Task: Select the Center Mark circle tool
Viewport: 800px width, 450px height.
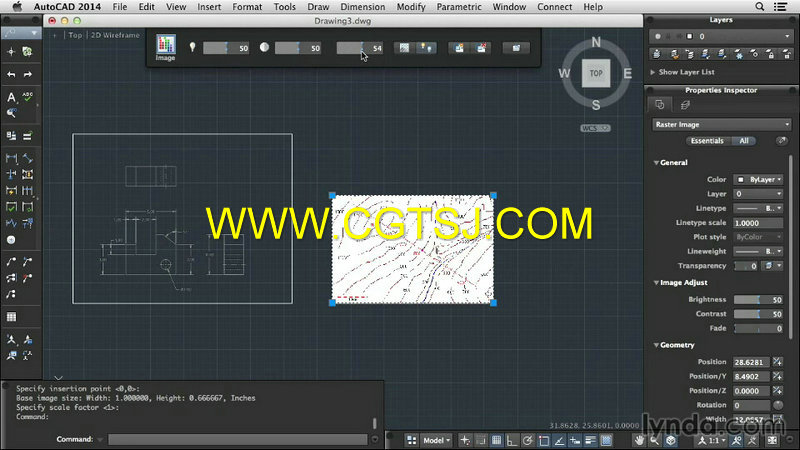Action: tap(11, 239)
